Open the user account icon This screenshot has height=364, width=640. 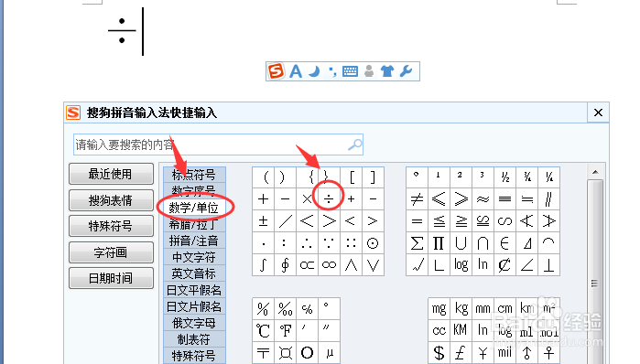point(369,71)
